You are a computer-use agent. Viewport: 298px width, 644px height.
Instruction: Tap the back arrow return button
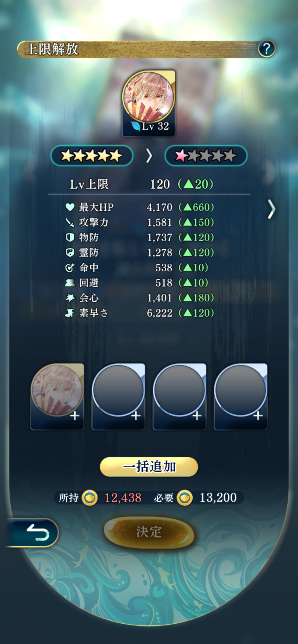[x=31, y=533]
